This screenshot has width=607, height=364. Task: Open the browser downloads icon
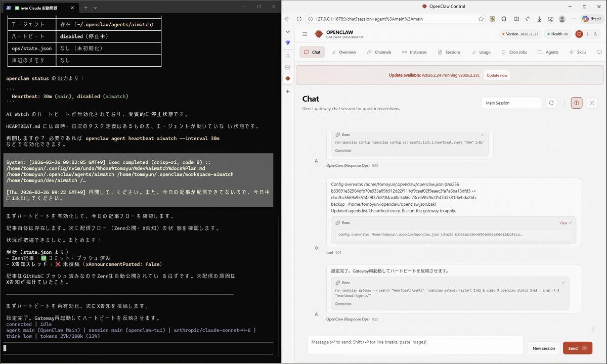coord(539,19)
